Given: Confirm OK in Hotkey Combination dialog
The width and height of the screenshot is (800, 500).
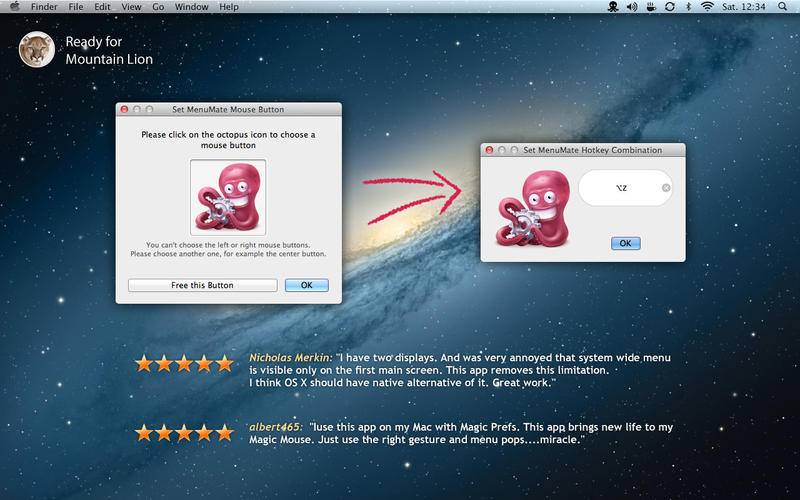Looking at the screenshot, I should [626, 243].
